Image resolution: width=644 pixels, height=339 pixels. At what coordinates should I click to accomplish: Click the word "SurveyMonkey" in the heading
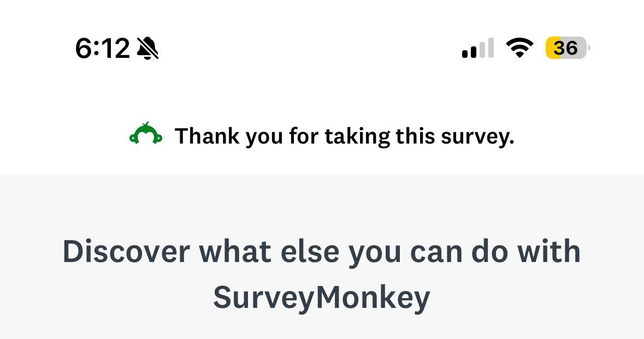[322, 298]
